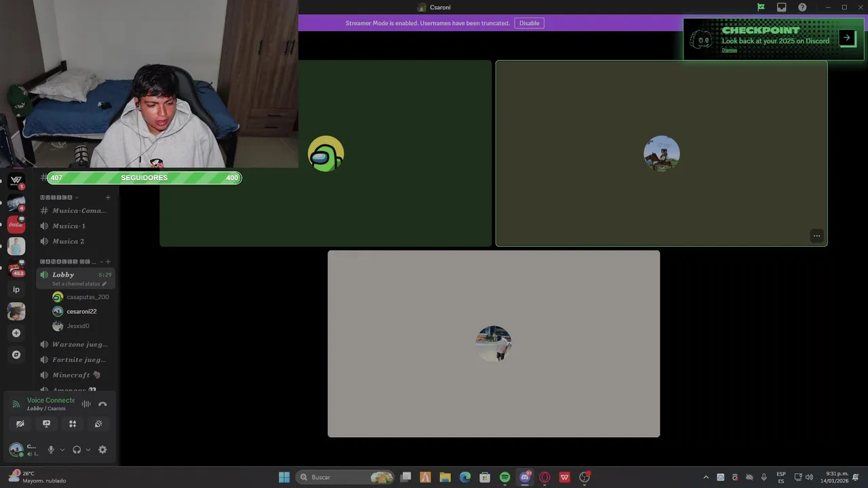Start an activity

point(73,424)
